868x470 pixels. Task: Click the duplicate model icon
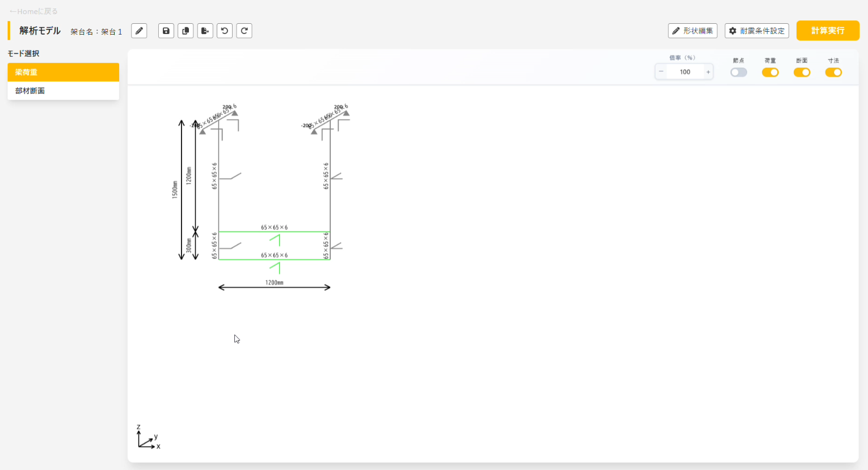coord(186,31)
